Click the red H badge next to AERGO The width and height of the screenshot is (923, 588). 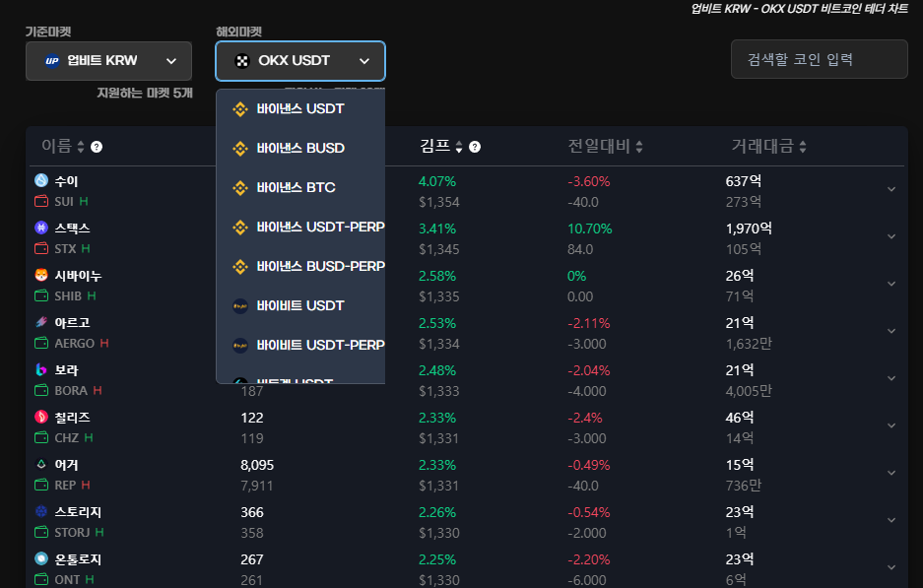[x=104, y=343]
